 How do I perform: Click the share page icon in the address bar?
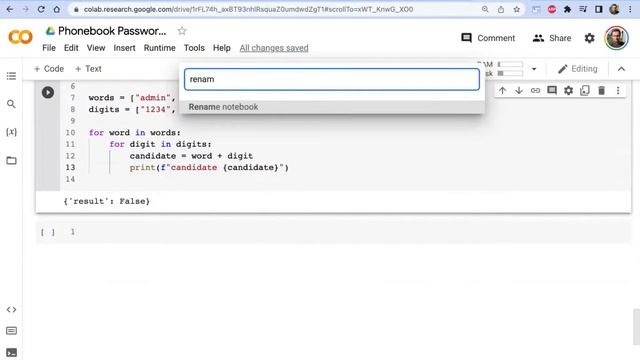(x=501, y=9)
